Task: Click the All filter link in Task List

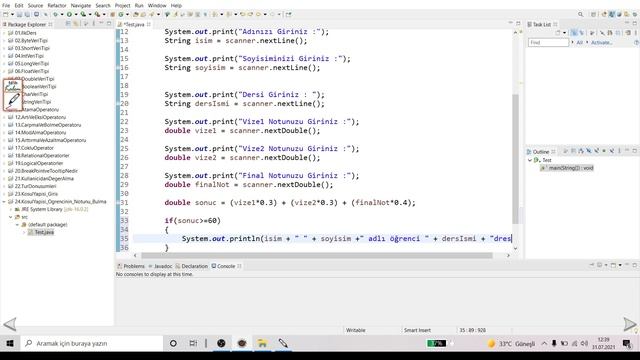Action: (x=580, y=42)
